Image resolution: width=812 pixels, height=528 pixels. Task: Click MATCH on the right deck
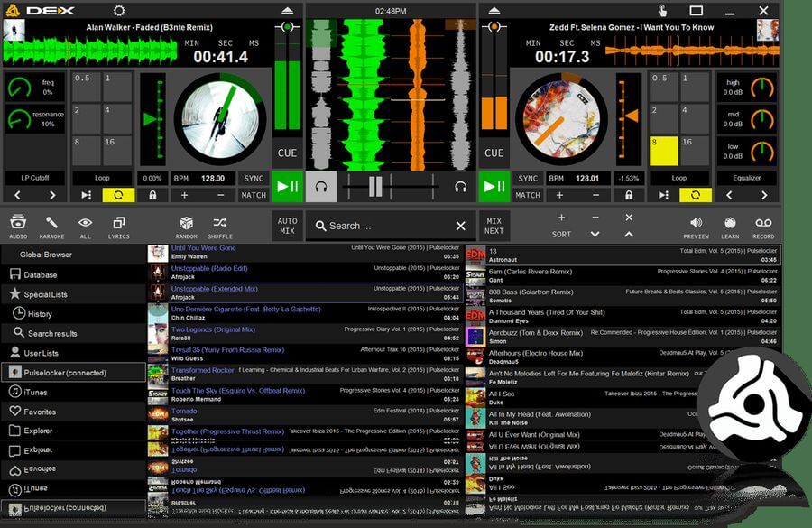[x=528, y=195]
